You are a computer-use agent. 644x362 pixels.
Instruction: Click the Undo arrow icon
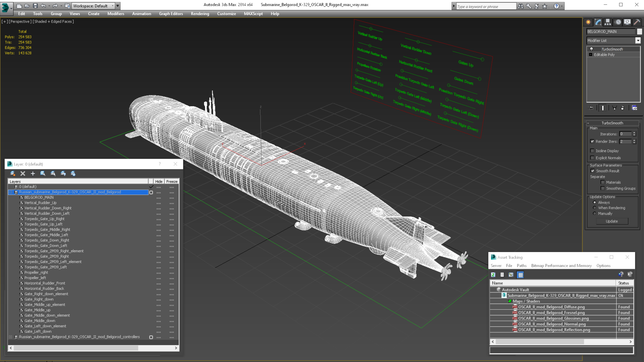pos(44,6)
